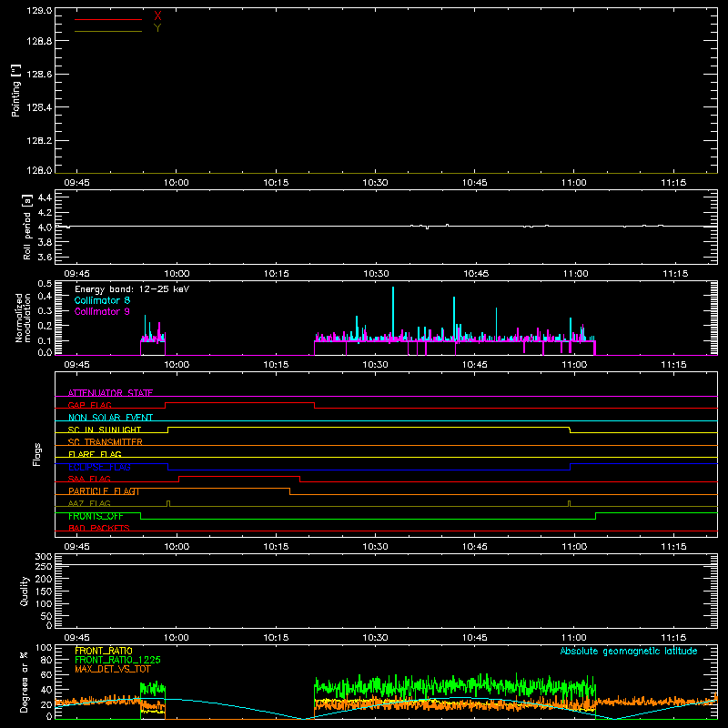Screen dimensions: 728x728
Task: Click the Normalized modulation axis title
Action: point(24,318)
